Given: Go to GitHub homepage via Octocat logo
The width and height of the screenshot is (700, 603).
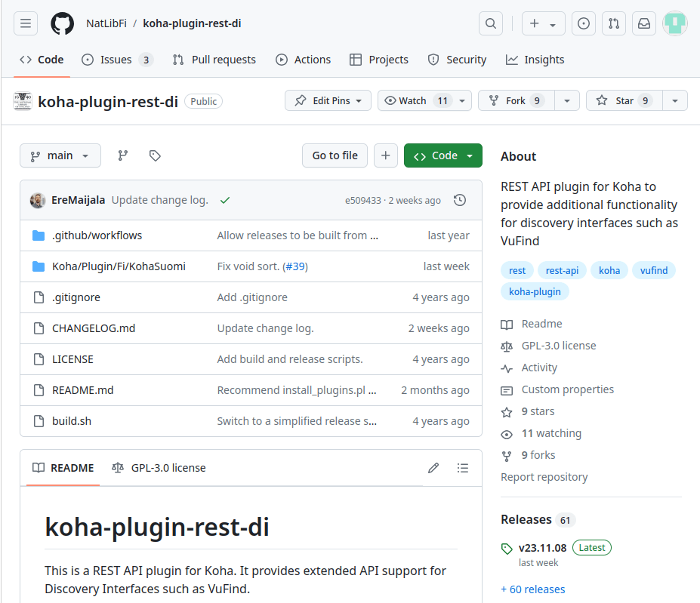Looking at the screenshot, I should 62,23.
